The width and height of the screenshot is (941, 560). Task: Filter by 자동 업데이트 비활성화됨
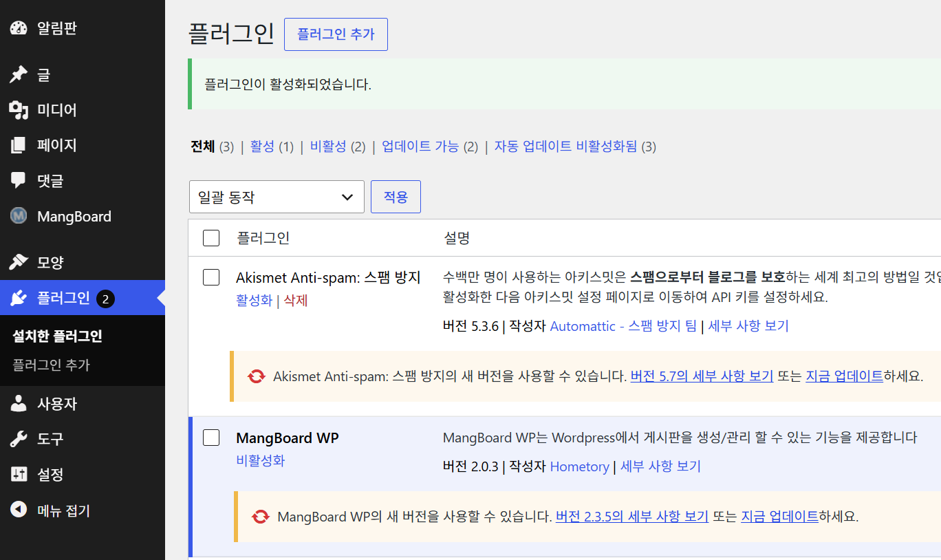(x=565, y=147)
